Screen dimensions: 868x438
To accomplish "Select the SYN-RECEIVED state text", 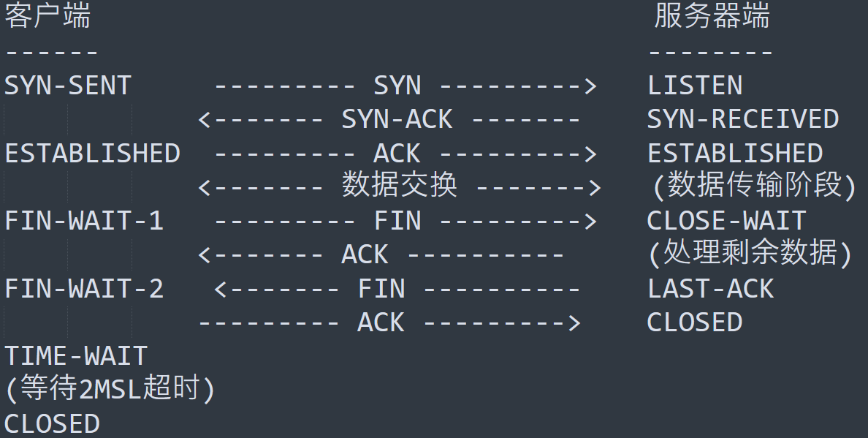I will click(743, 119).
